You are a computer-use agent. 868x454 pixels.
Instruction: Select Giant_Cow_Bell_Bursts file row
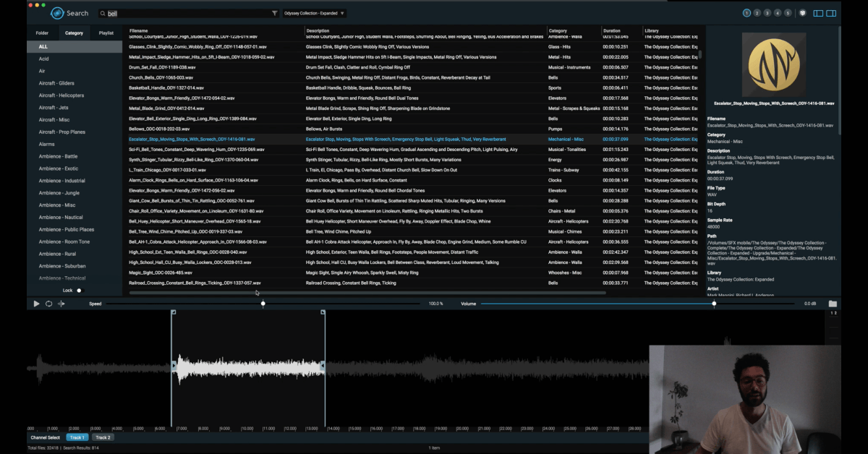click(x=414, y=201)
